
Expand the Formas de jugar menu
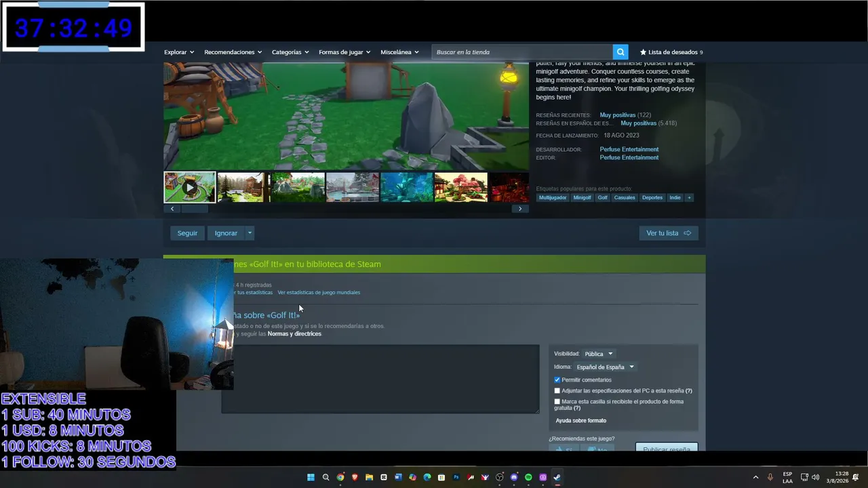344,52
